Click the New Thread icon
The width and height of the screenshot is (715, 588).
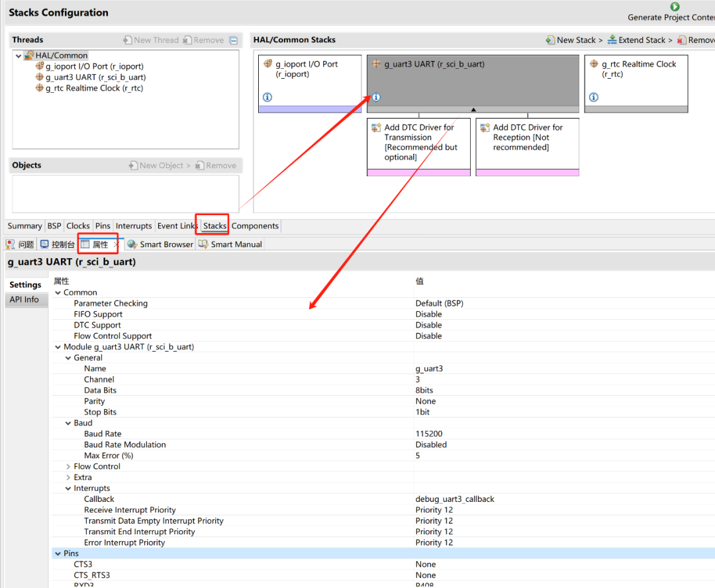pyautogui.click(x=128, y=40)
